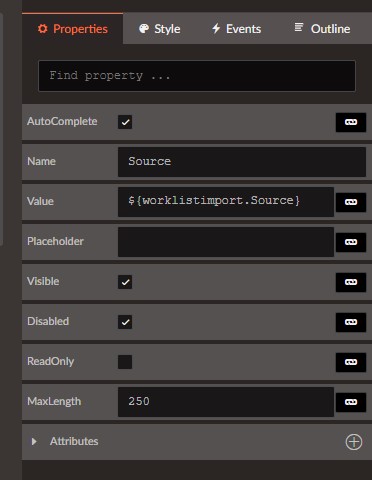Click the MaxLength binding link icon
The width and height of the screenshot is (372, 480).
tap(351, 402)
